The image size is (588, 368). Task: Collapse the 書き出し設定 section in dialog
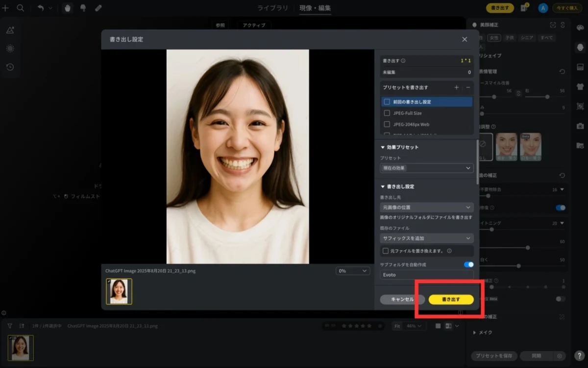[x=384, y=187]
